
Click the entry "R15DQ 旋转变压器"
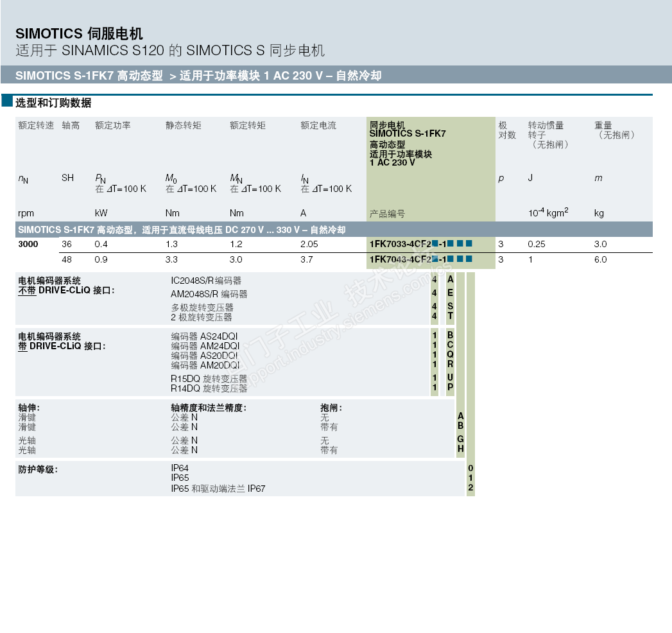209,379
